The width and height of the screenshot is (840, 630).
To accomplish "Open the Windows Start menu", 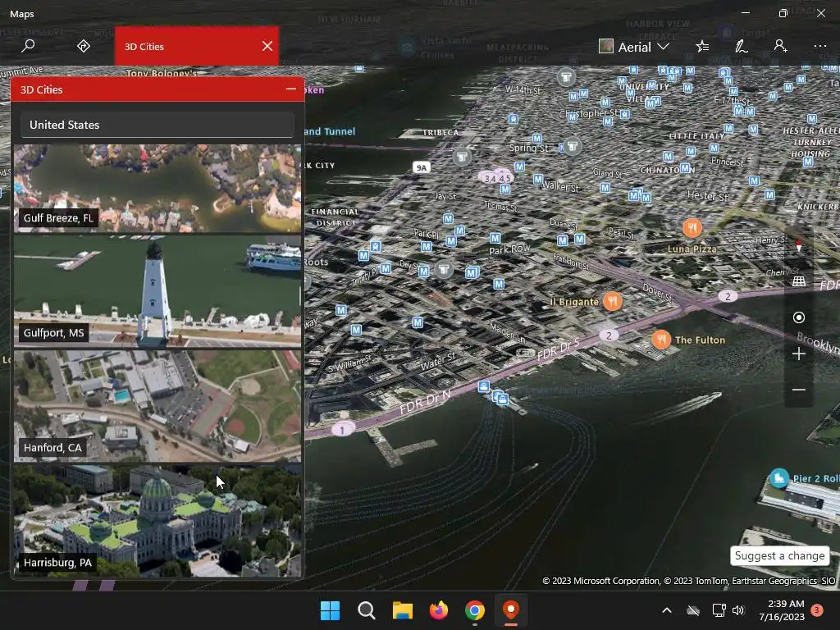I will tap(330, 610).
